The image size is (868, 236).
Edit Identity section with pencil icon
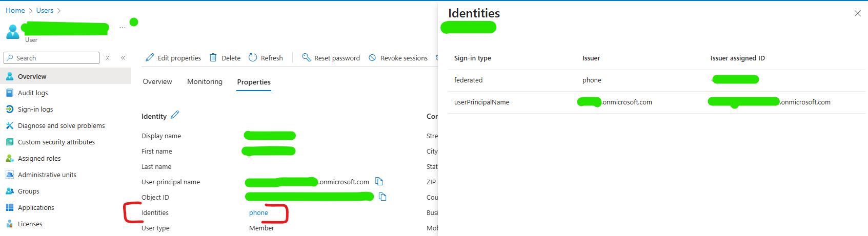(x=175, y=115)
